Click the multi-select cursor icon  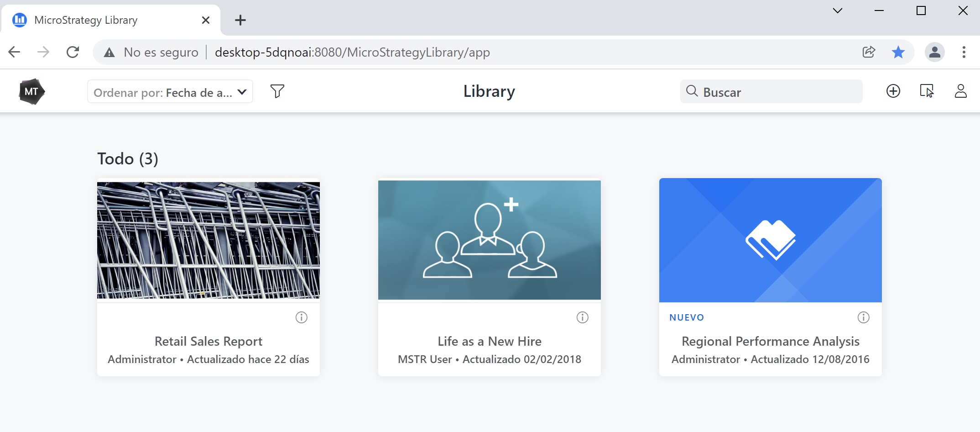click(x=927, y=91)
